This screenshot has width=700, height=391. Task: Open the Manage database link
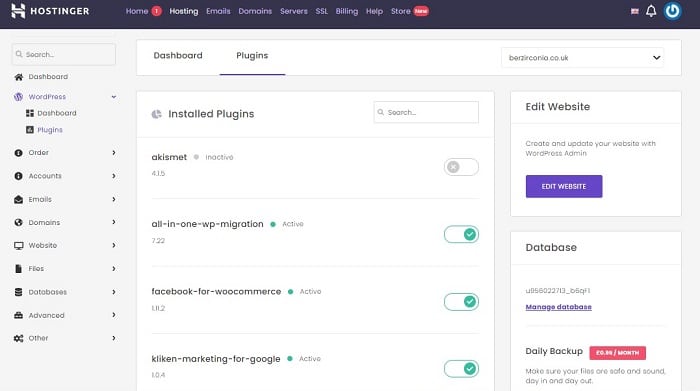[x=558, y=307]
